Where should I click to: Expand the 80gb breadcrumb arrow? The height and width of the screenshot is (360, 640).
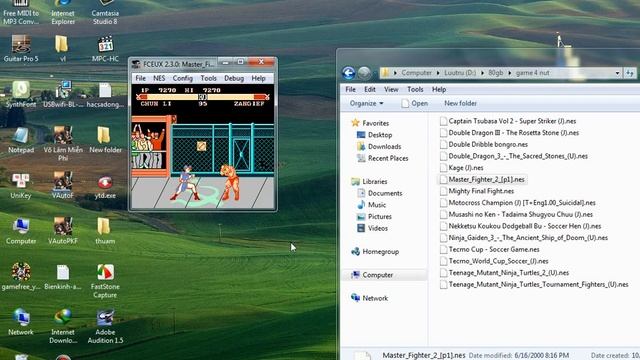point(509,73)
